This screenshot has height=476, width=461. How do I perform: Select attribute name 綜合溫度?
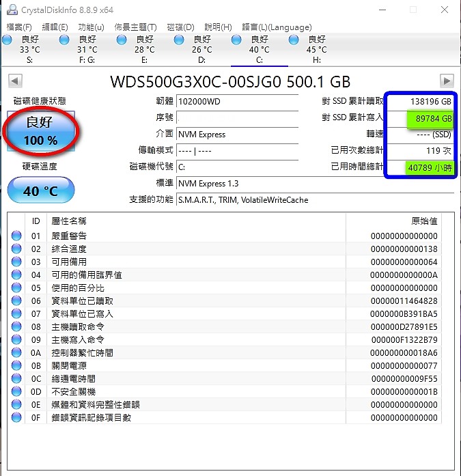(69, 249)
